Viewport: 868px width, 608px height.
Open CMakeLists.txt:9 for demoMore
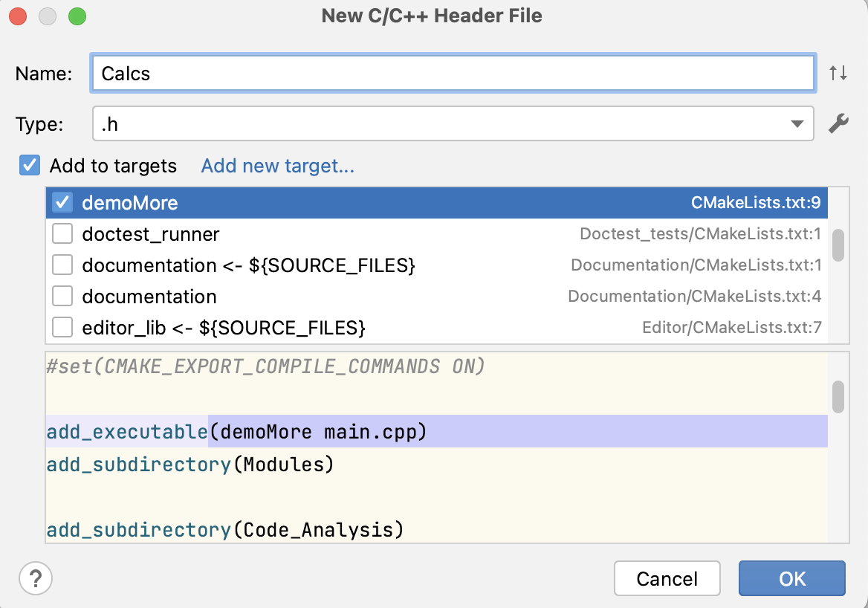(758, 201)
